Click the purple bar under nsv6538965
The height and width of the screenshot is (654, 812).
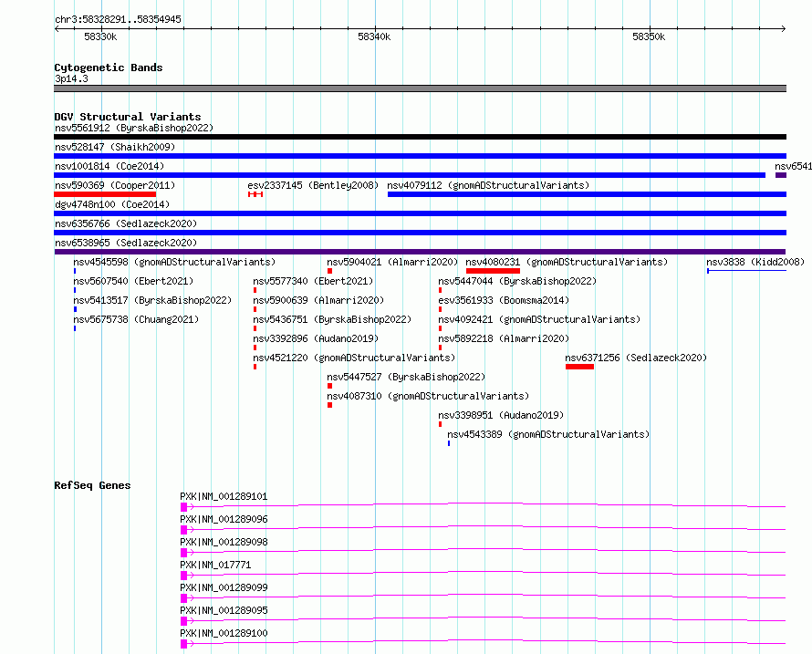tap(420, 252)
